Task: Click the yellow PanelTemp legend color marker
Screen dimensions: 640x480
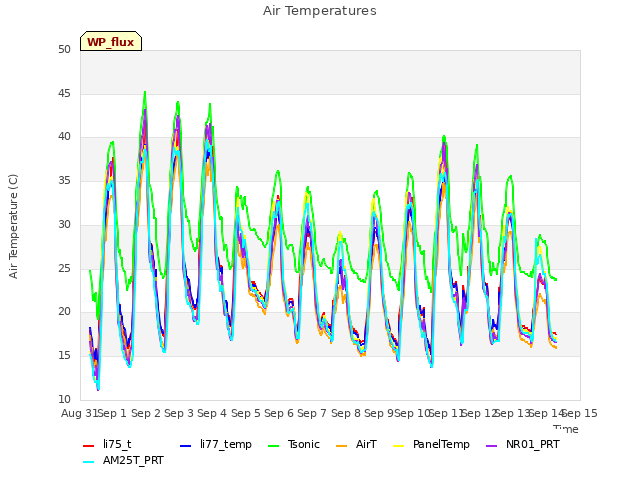Action: point(398,445)
